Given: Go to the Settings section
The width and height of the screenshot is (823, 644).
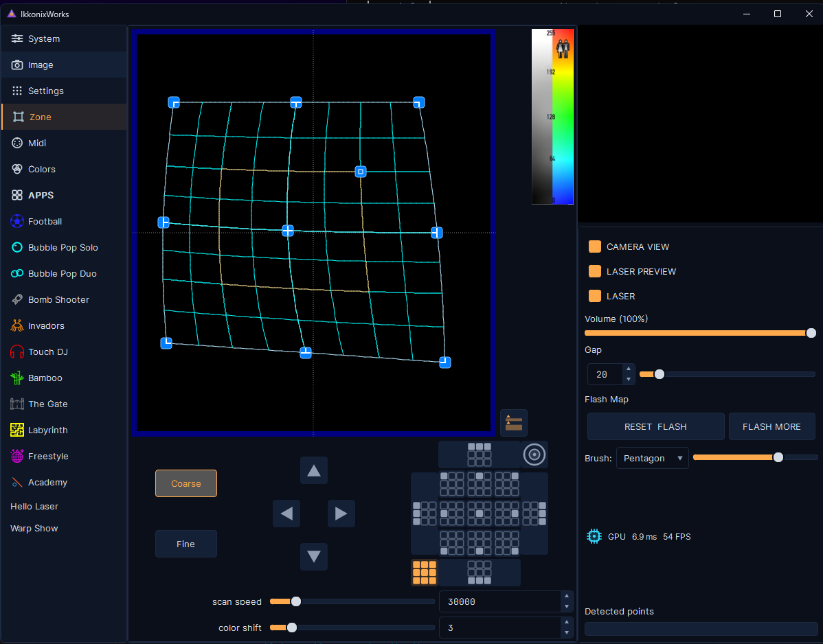Looking at the screenshot, I should (63, 91).
